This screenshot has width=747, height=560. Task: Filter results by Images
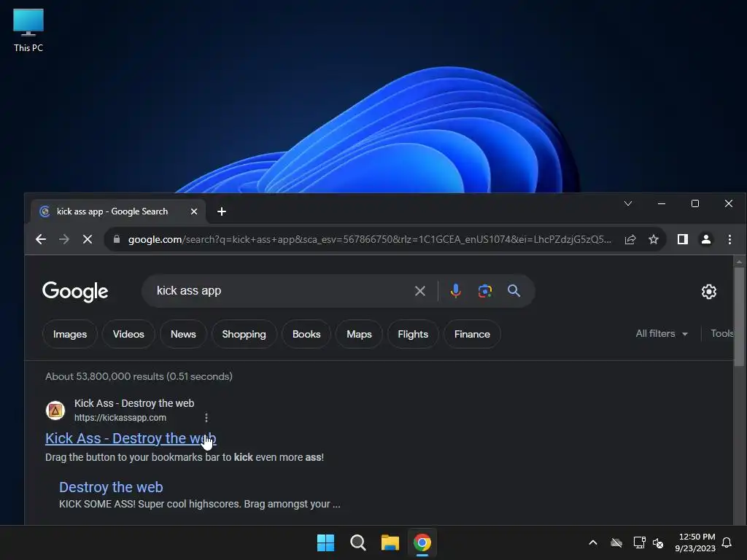(x=70, y=334)
